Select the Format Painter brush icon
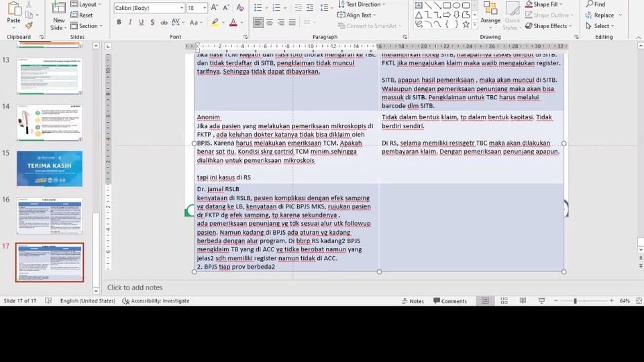644x362 pixels. [28, 25]
